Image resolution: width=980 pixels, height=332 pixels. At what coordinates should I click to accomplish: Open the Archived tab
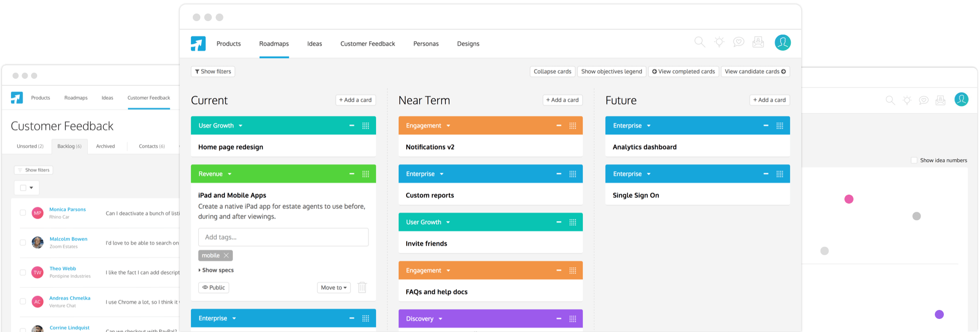105,146
